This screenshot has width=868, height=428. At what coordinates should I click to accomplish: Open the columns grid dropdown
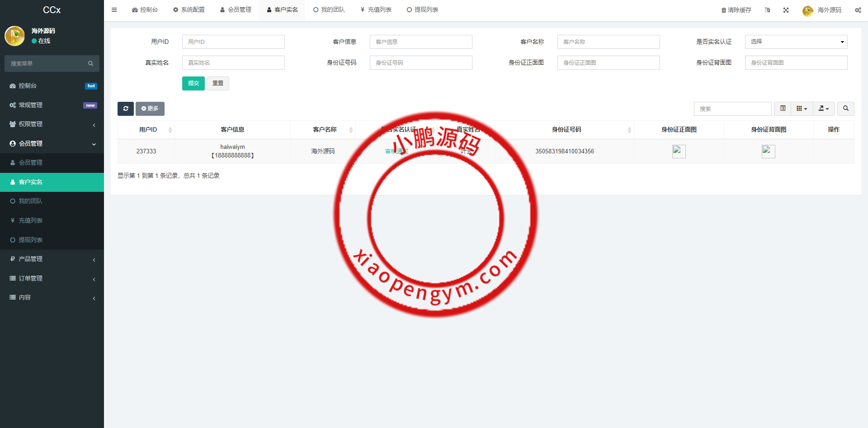coord(802,109)
